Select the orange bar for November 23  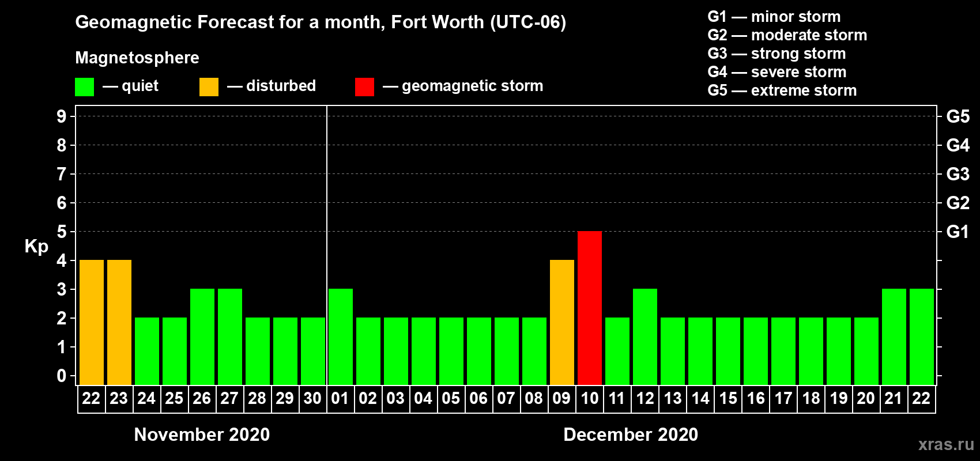pyautogui.click(x=119, y=323)
